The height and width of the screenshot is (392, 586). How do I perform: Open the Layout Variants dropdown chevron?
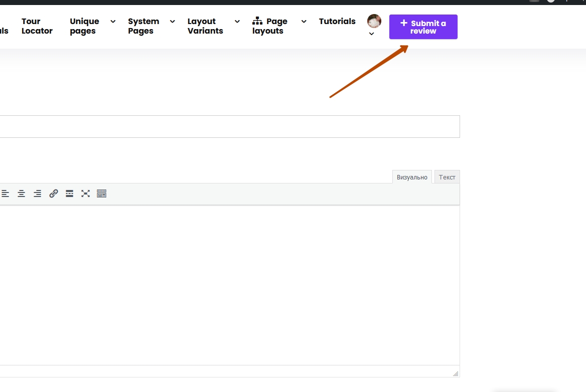click(237, 21)
